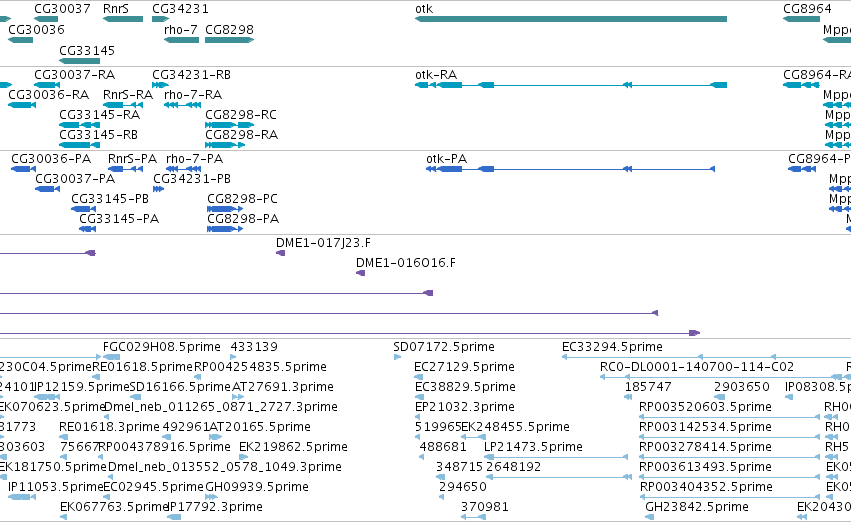Select the CG8298-RA transcript label

click(242, 135)
